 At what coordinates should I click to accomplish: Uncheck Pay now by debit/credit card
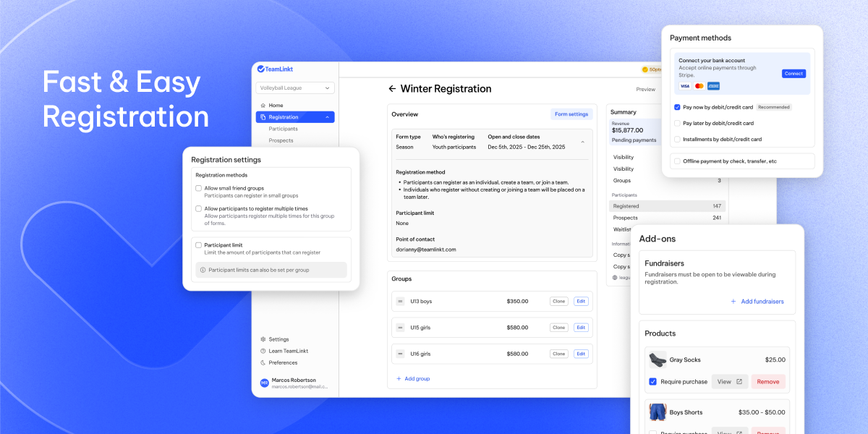point(677,107)
